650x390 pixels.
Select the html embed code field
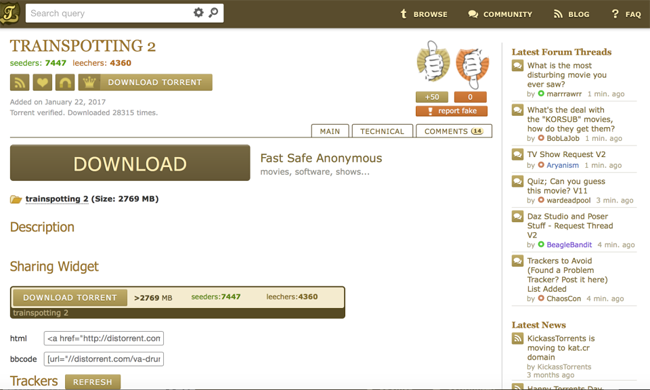104,338
